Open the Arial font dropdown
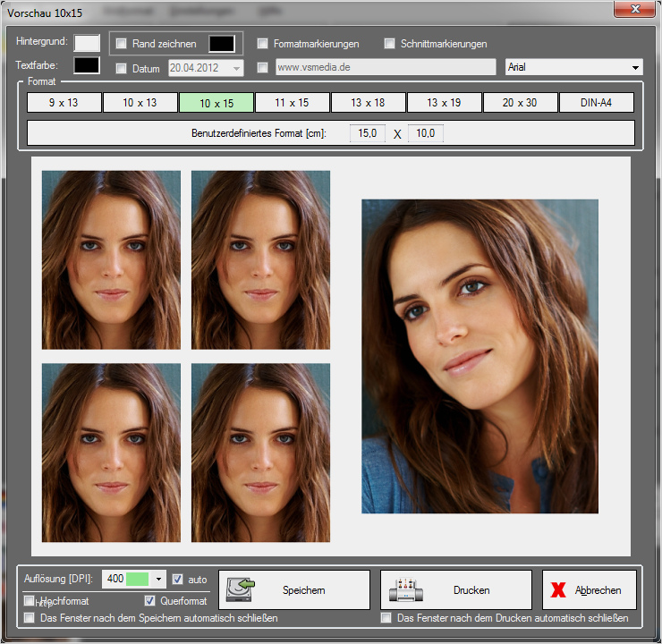The width and height of the screenshot is (662, 644). coord(635,68)
